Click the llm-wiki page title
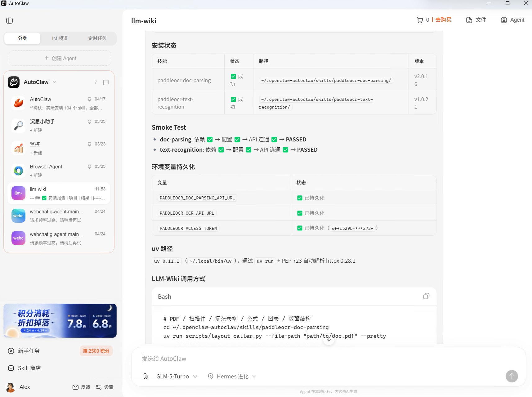 144,21
